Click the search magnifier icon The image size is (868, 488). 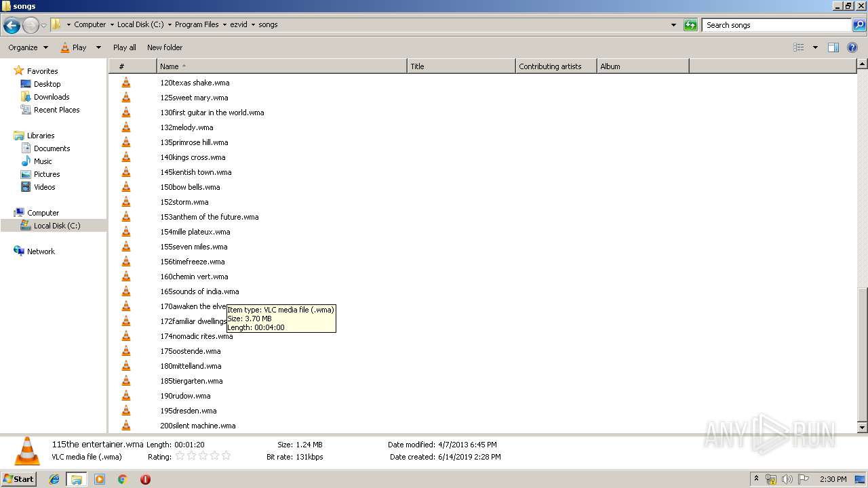(859, 25)
